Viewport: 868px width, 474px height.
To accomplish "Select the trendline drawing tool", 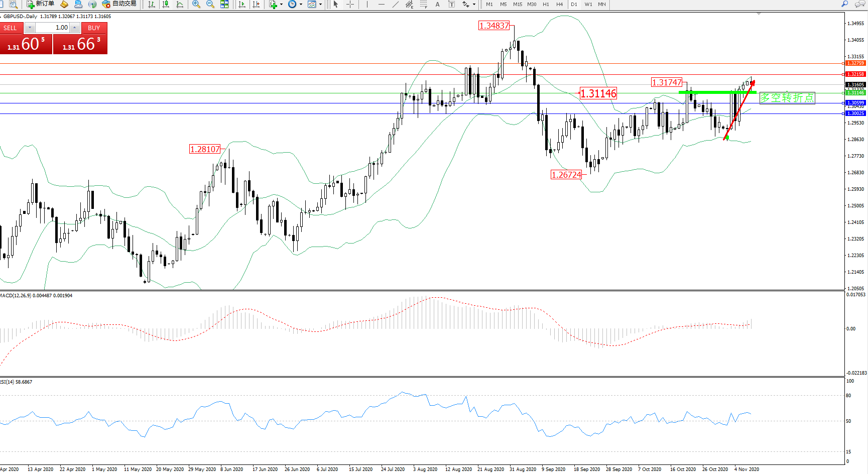I will pos(396,4).
